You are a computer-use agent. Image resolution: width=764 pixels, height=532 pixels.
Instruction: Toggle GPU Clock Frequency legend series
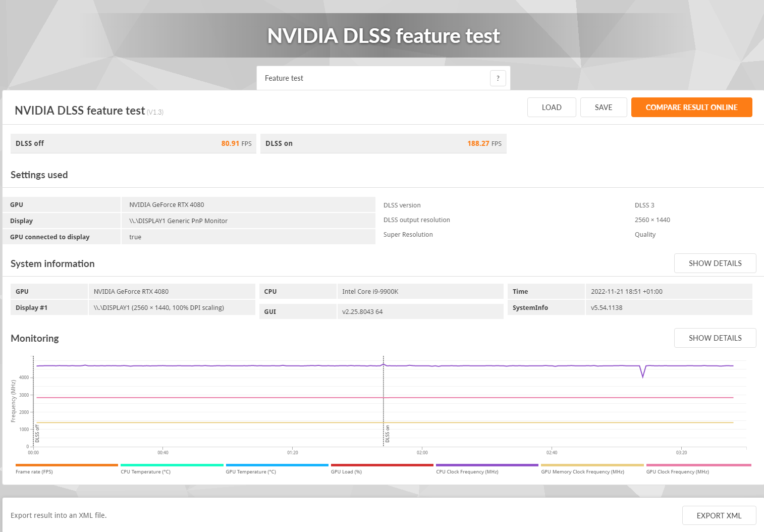[698, 469]
